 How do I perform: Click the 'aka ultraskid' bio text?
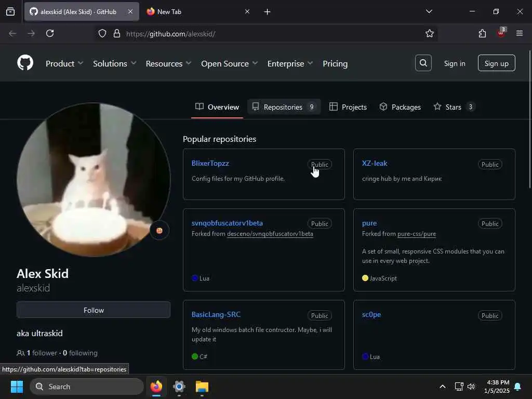[39, 333]
